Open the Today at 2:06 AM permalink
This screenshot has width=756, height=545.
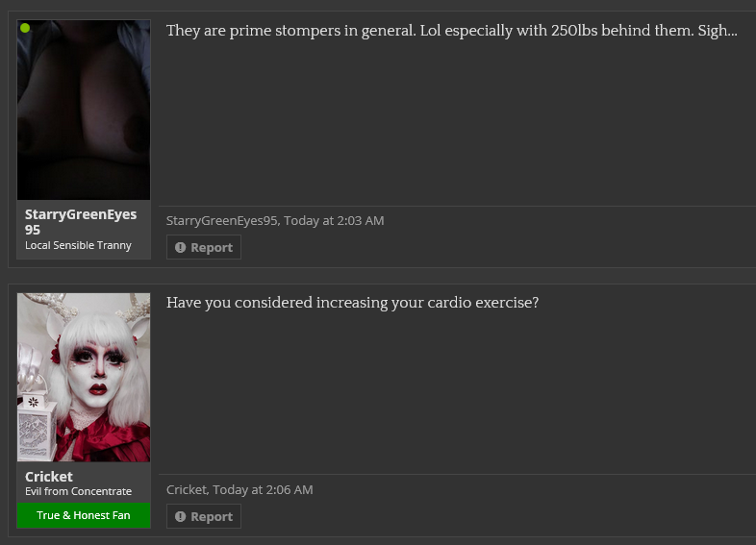(x=263, y=489)
